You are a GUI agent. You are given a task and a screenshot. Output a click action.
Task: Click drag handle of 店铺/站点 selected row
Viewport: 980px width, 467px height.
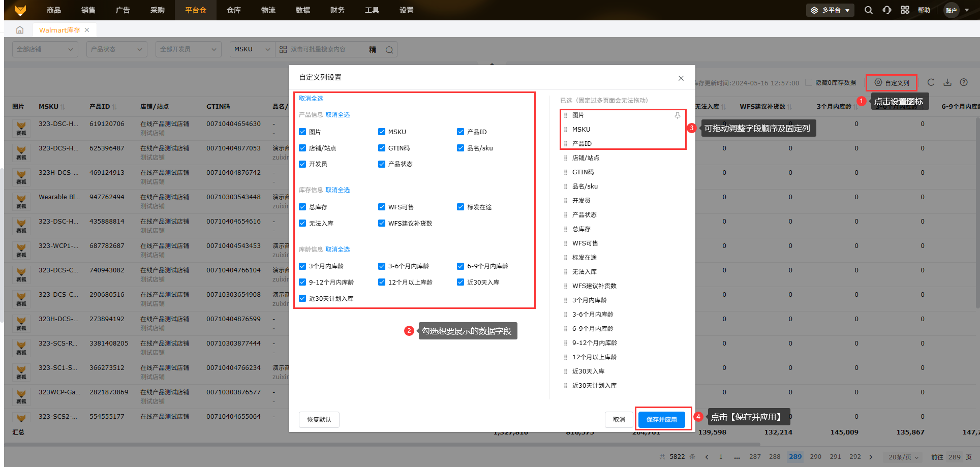click(x=566, y=158)
